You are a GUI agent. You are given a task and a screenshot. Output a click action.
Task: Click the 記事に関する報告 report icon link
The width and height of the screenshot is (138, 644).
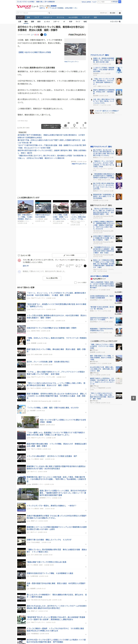pos(24,128)
